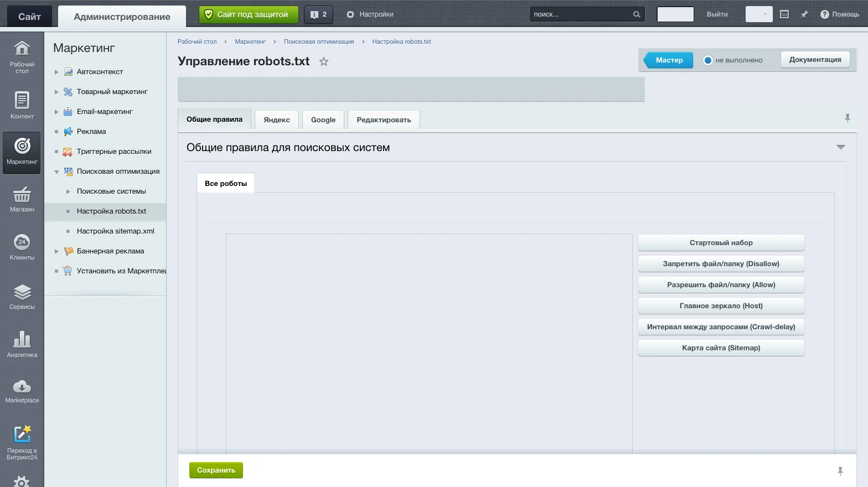Screen dimensions: 868x487
Task: Expand the Товарный маркетинг tree node
Action: pyautogui.click(x=56, y=92)
